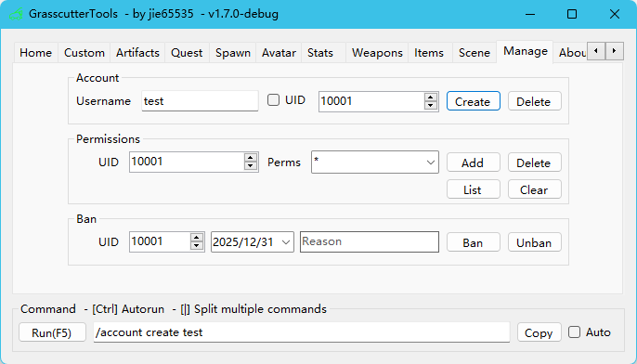Image resolution: width=637 pixels, height=364 pixels.
Task: Focus the ban Reason text field
Action: coord(370,241)
